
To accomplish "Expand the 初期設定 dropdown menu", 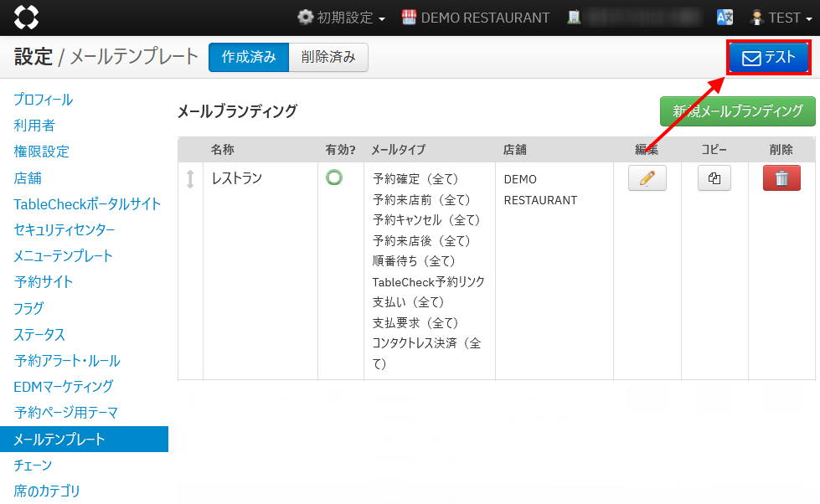I will click(x=342, y=18).
